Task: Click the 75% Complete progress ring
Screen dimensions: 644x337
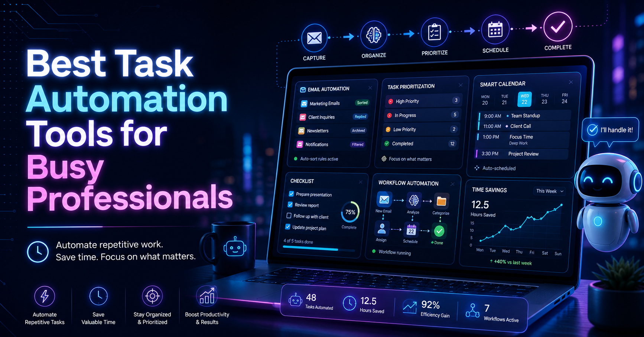Action: pyautogui.click(x=350, y=212)
